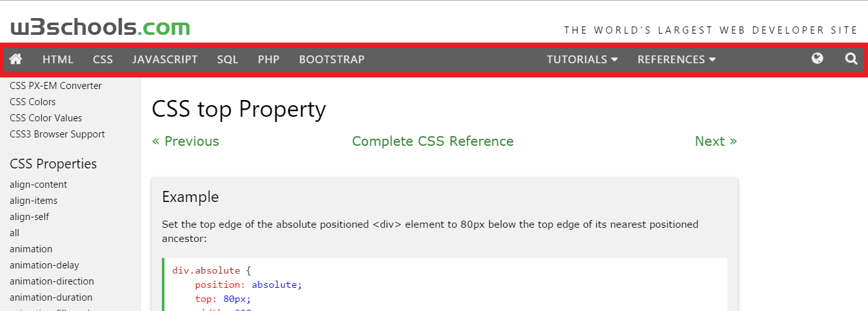868x311 pixels.
Task: Open the align-content property link
Action: 38,185
